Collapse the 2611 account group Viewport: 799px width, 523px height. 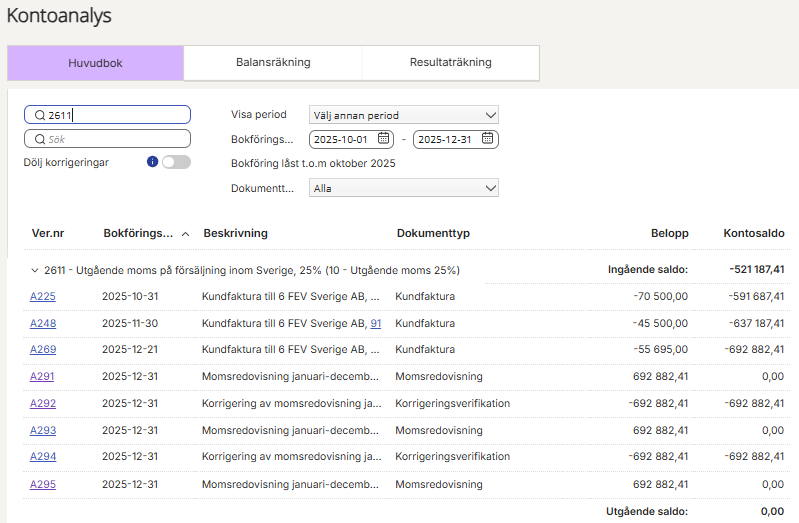pos(35,270)
